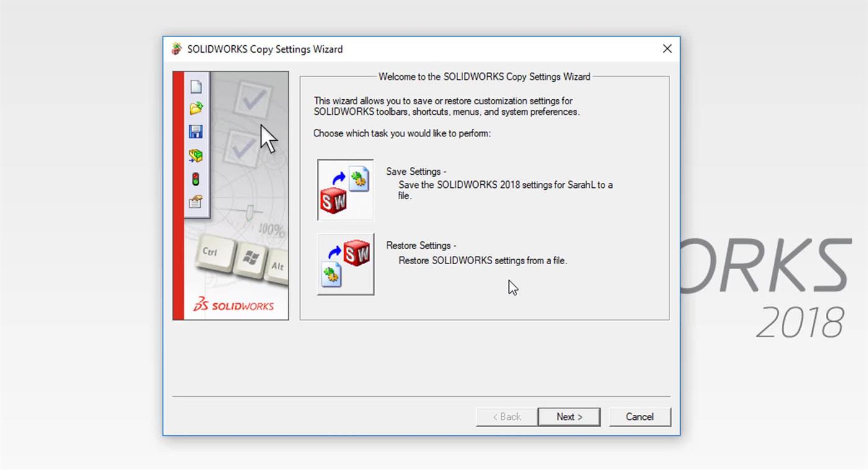Click the Cancel button
The image size is (868, 470).
pyautogui.click(x=640, y=417)
